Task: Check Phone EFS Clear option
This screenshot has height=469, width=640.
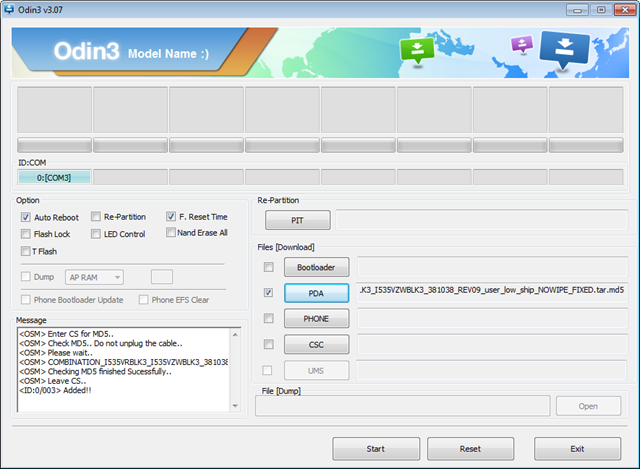Action: click(x=143, y=300)
